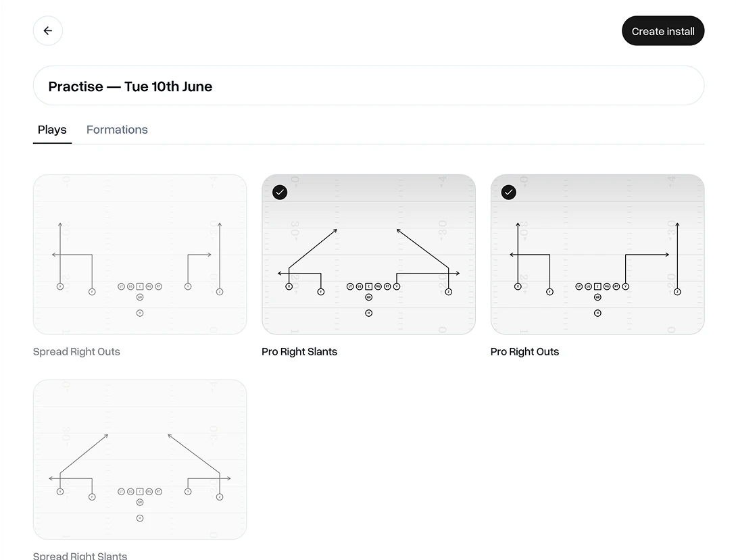736x560 pixels.
Task: Open the Pro Right Outs play diagram
Action: 597,254
